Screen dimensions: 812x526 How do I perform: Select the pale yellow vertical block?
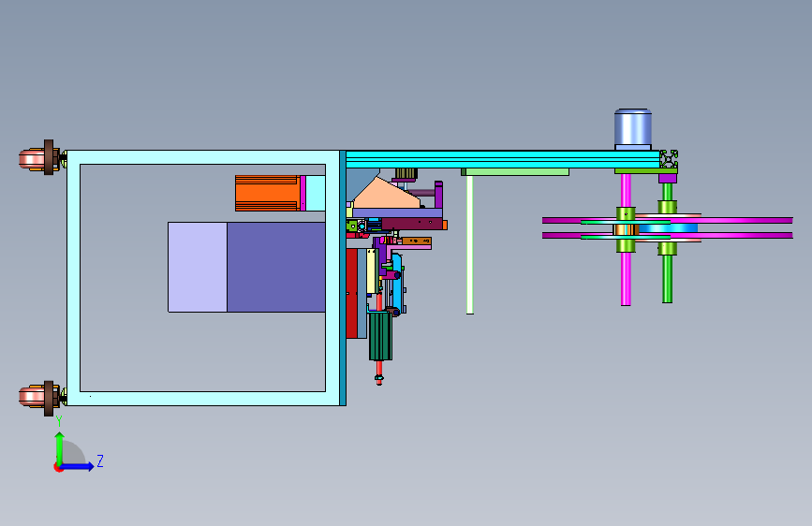click(x=371, y=271)
